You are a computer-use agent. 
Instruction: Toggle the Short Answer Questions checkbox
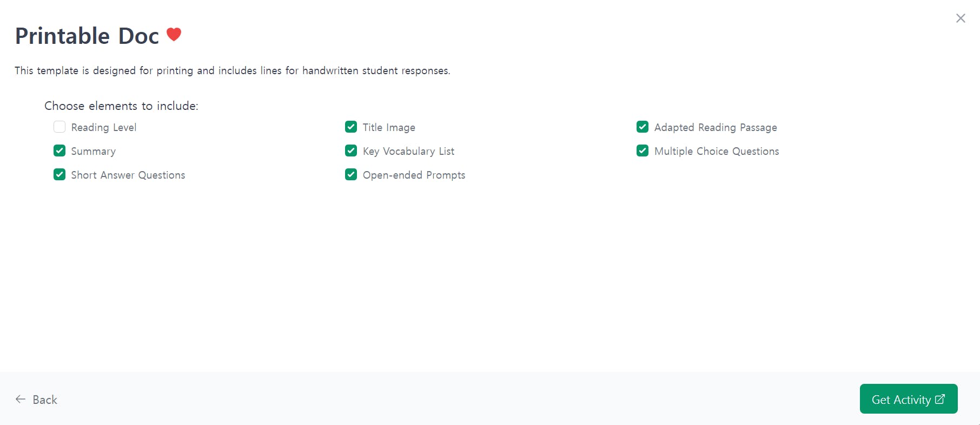tap(59, 174)
